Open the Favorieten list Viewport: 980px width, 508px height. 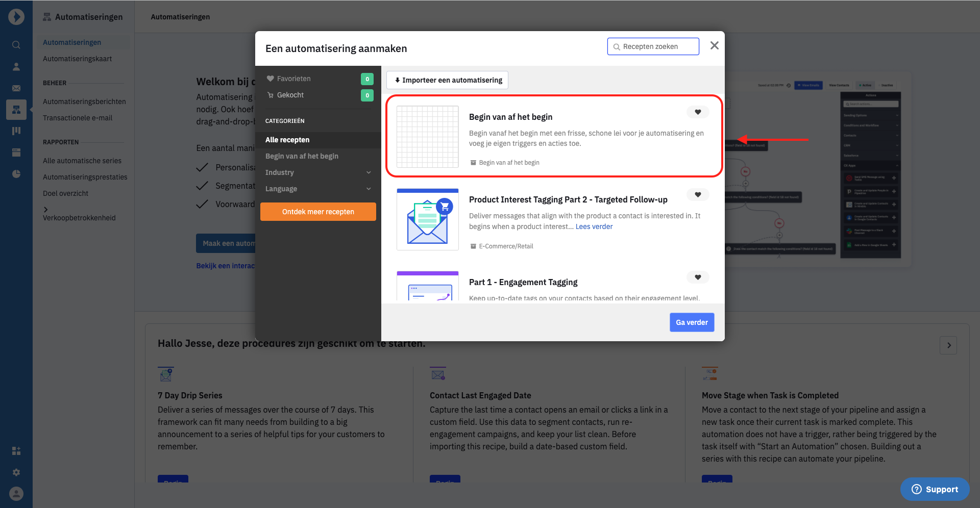tap(318, 79)
